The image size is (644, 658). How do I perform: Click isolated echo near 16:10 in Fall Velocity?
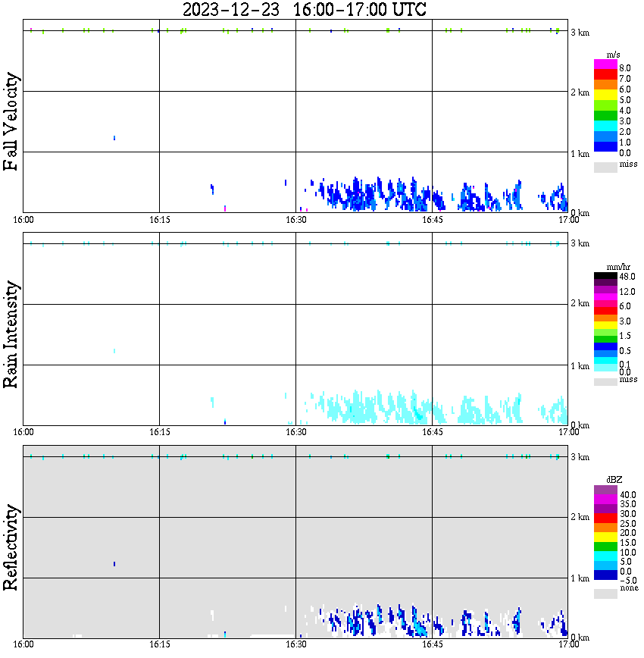[x=114, y=138]
